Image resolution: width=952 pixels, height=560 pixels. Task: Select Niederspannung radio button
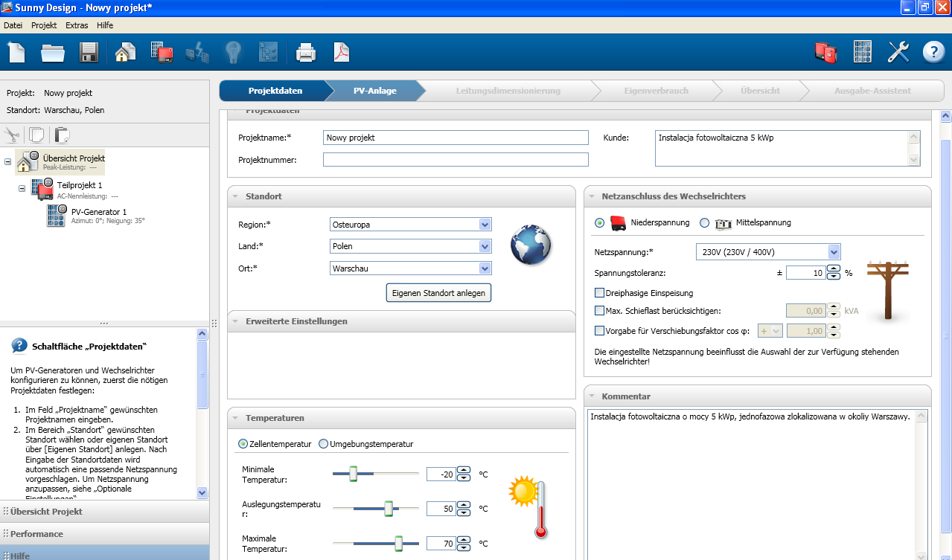click(x=600, y=222)
